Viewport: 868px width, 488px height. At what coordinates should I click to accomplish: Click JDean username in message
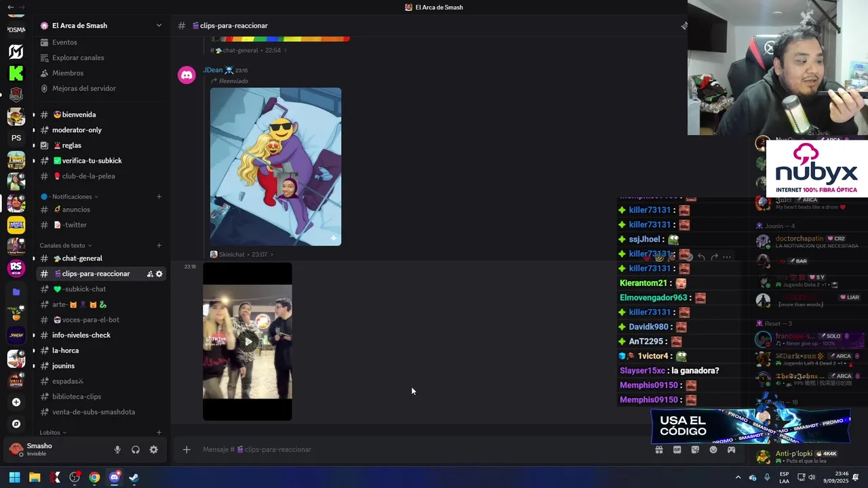213,70
